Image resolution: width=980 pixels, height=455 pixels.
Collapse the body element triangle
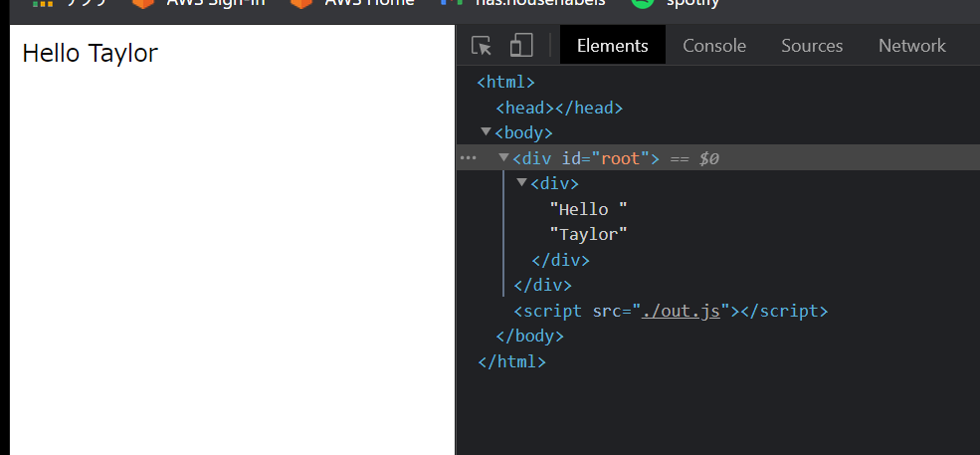(x=486, y=132)
